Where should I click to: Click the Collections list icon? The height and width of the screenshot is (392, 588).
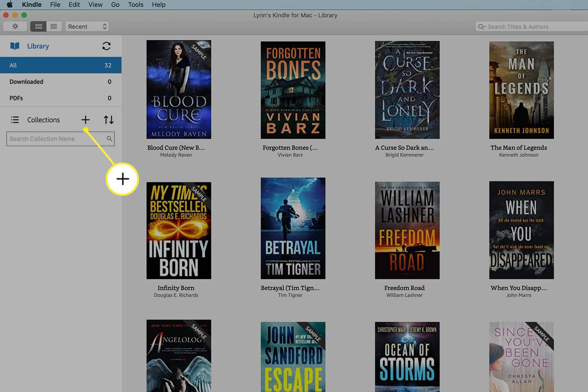pos(15,120)
